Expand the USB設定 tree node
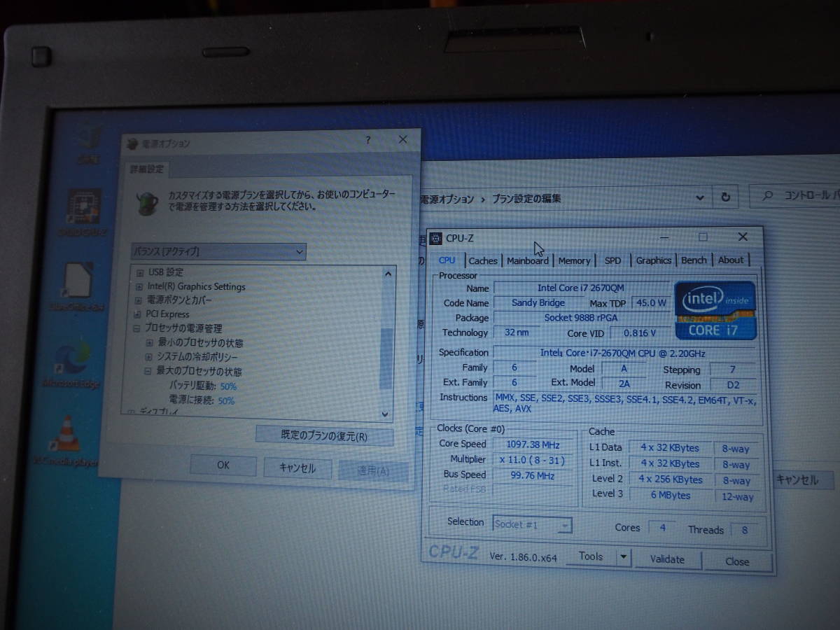This screenshot has height=630, width=840. coord(140,272)
